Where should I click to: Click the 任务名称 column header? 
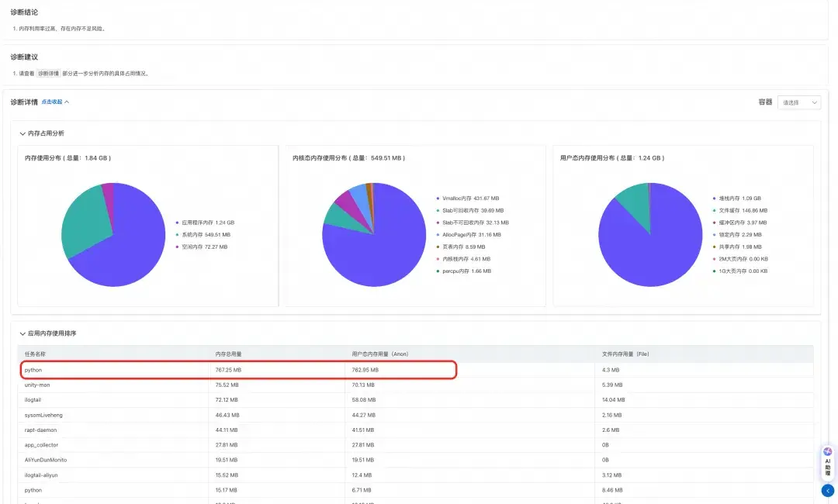35,354
